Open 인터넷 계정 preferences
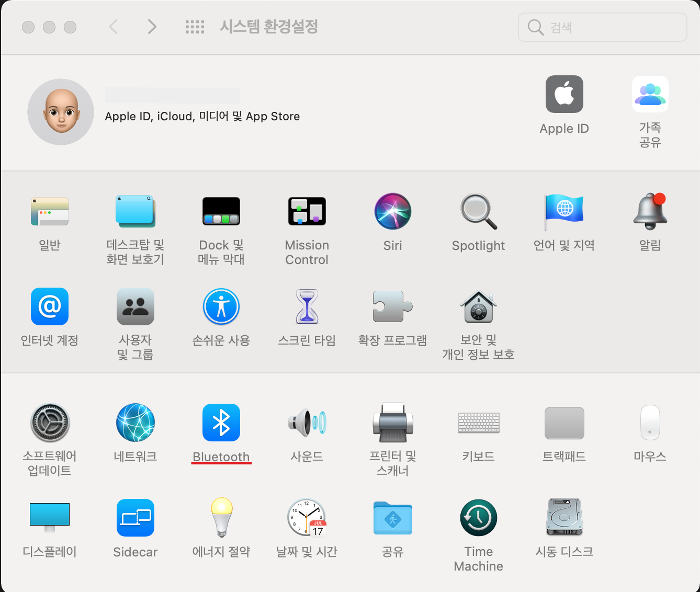The height and width of the screenshot is (592, 700). 50,306
